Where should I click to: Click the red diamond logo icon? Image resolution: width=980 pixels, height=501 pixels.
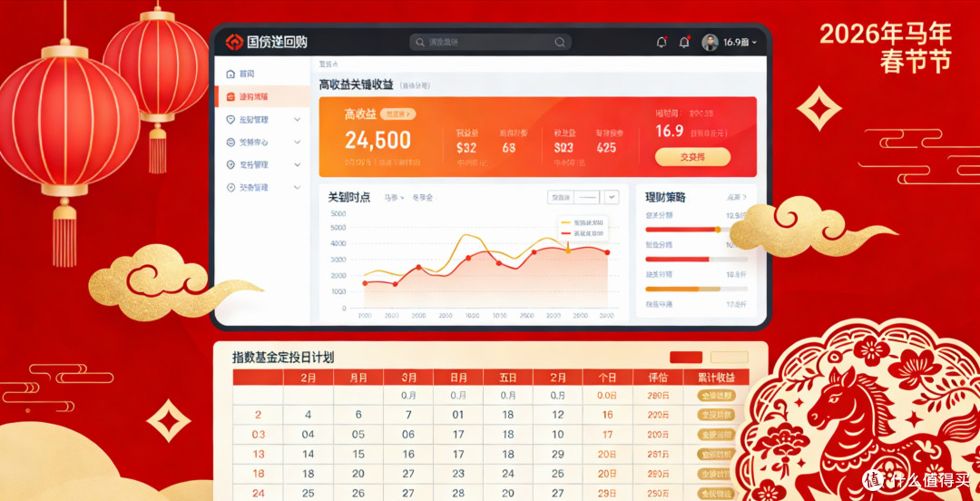[x=234, y=42]
